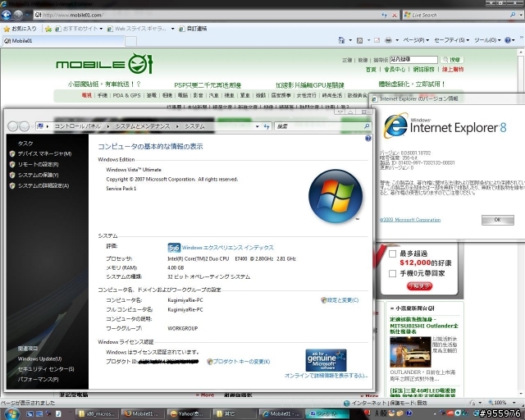Click the Genuine Microsoft software badge
The image size is (525, 420).
pyautogui.click(x=325, y=358)
